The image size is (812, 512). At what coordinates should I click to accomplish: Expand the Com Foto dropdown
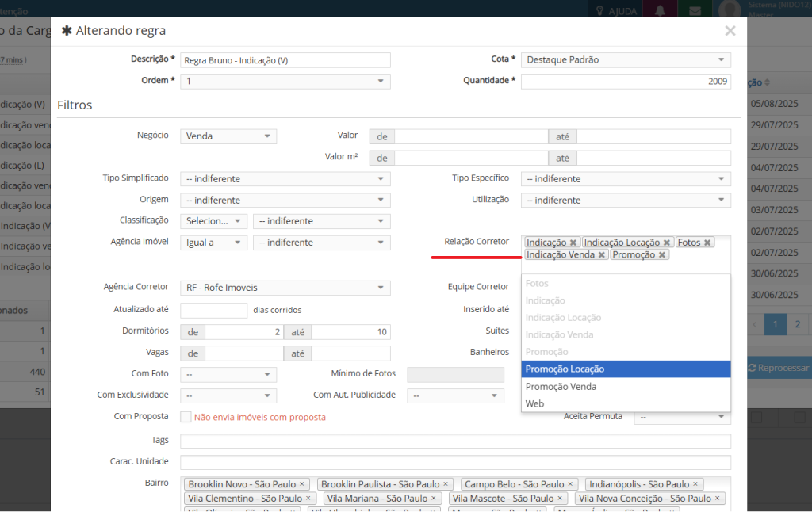(x=228, y=374)
